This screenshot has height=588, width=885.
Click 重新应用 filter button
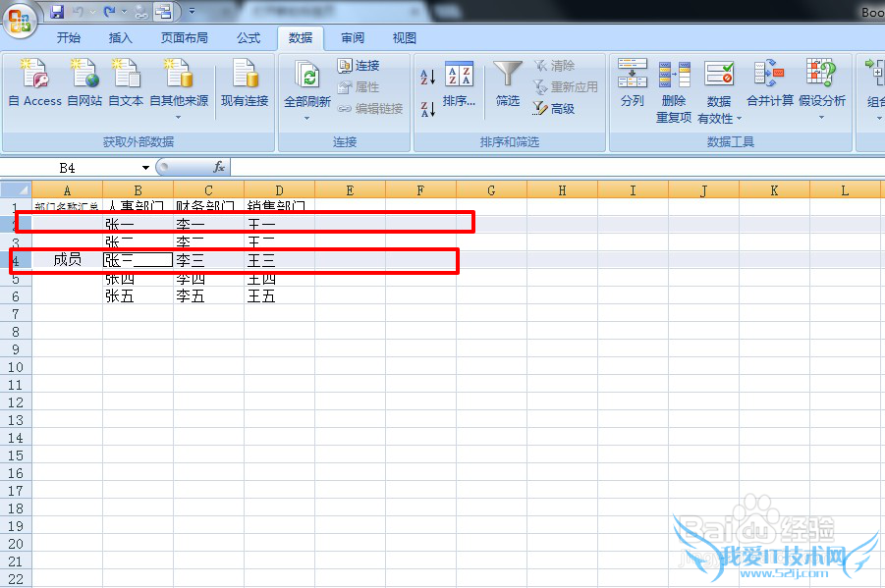pos(566,87)
